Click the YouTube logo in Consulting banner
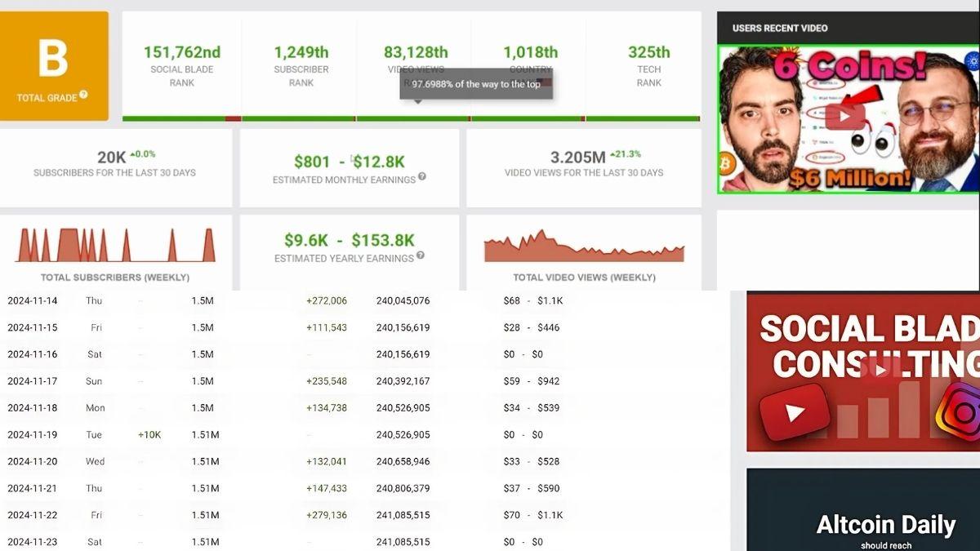980x551 pixels. [x=794, y=413]
